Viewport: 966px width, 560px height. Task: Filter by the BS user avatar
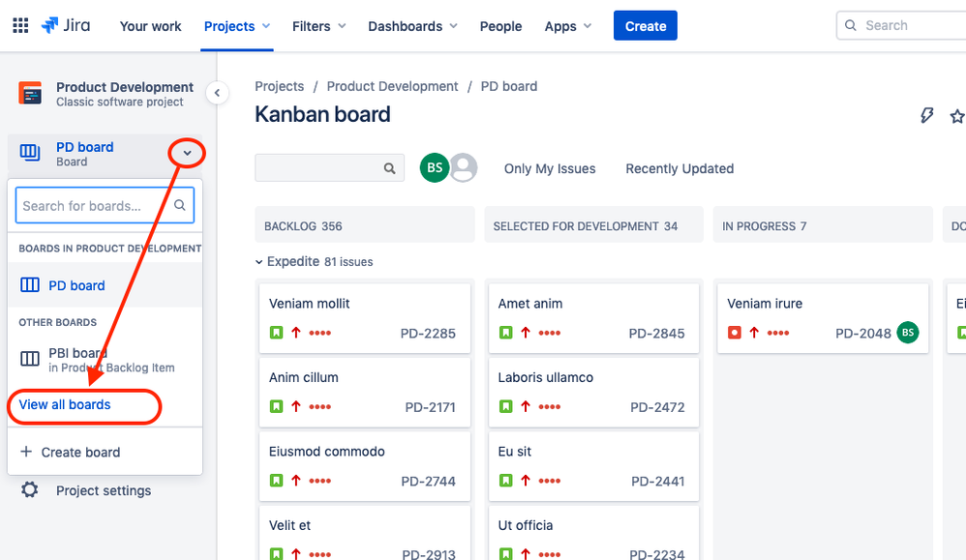click(435, 168)
